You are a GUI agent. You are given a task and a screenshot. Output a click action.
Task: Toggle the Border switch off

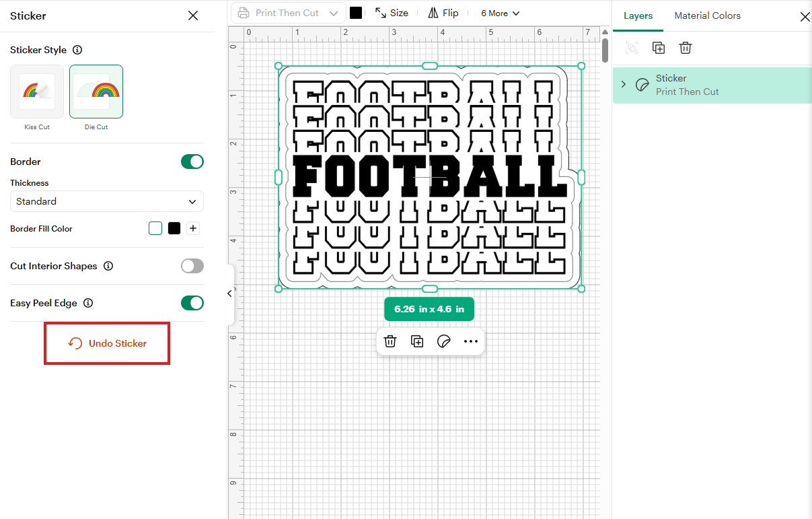point(192,162)
